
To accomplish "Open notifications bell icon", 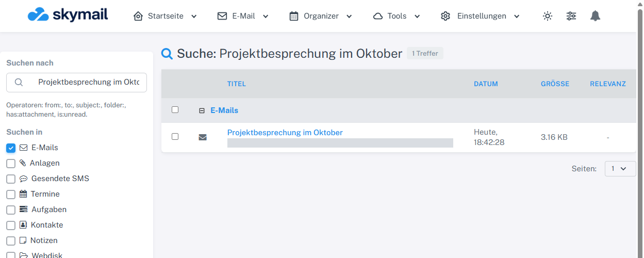I will 596,16.
